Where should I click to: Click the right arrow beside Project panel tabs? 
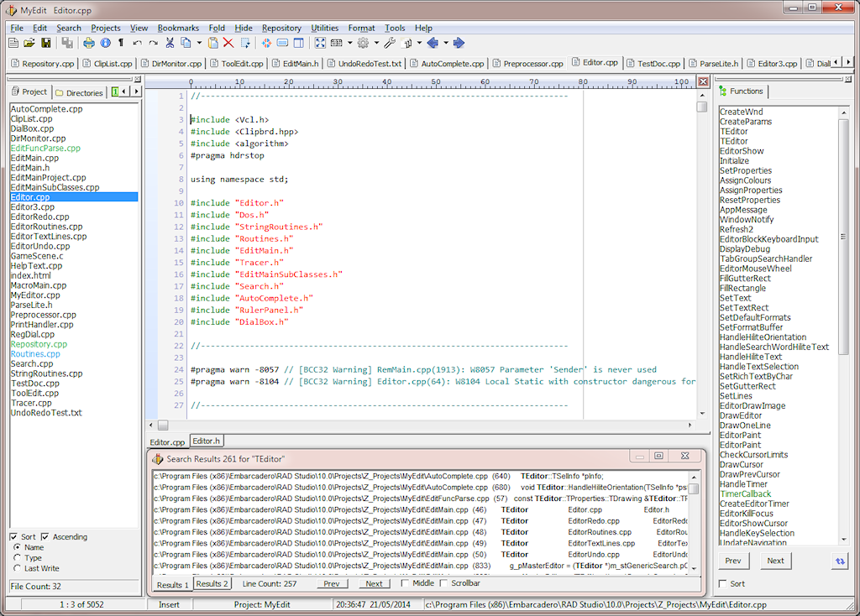136,91
